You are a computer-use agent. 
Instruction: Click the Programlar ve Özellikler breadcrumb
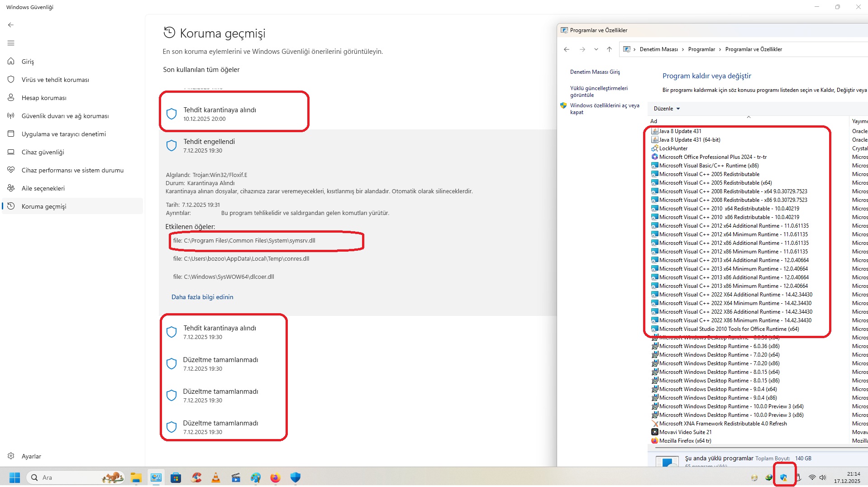pyautogui.click(x=754, y=49)
